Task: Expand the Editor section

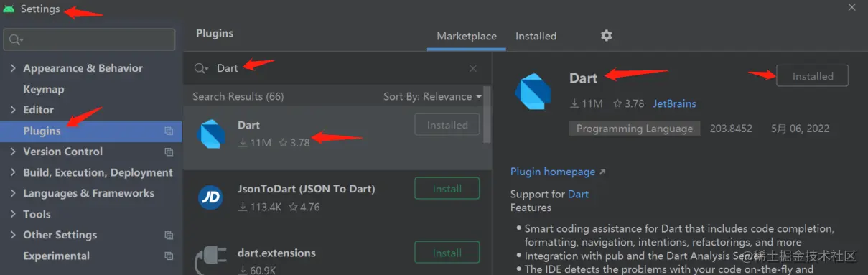Action: (x=13, y=110)
